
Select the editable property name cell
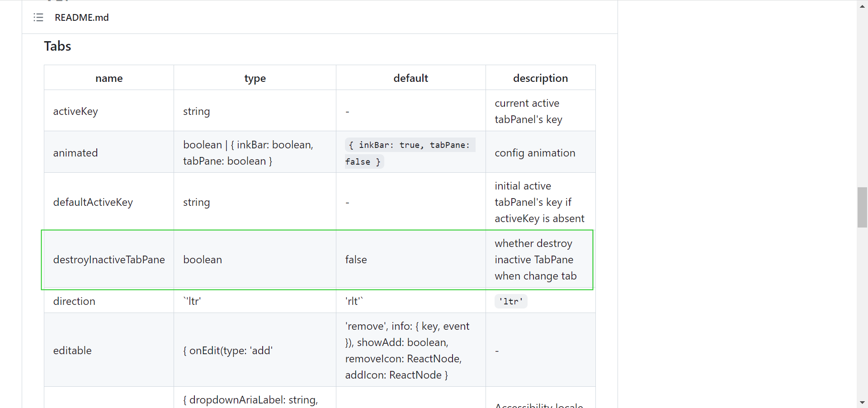[x=72, y=350]
